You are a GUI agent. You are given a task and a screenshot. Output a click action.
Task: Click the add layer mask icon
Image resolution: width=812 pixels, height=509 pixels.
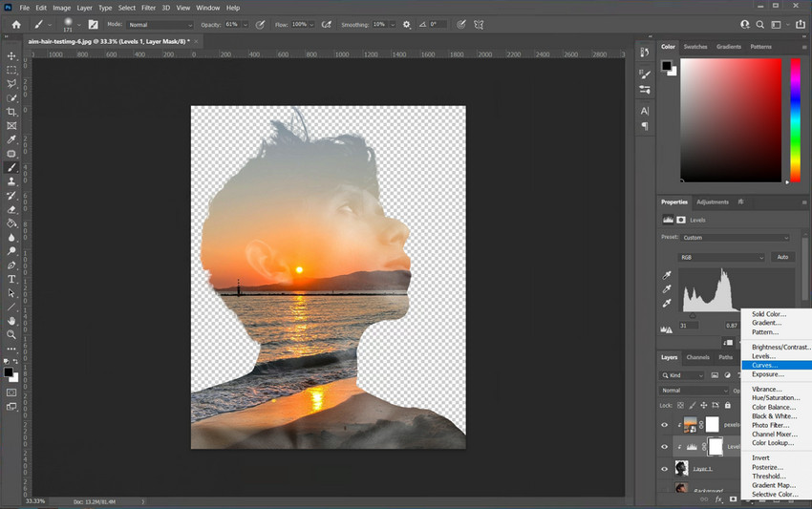click(x=733, y=499)
